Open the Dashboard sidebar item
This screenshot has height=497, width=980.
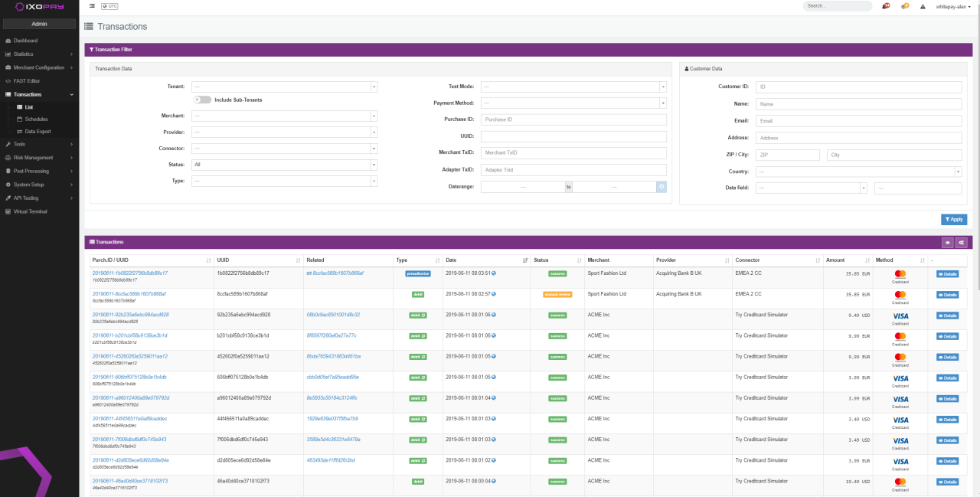tap(25, 41)
